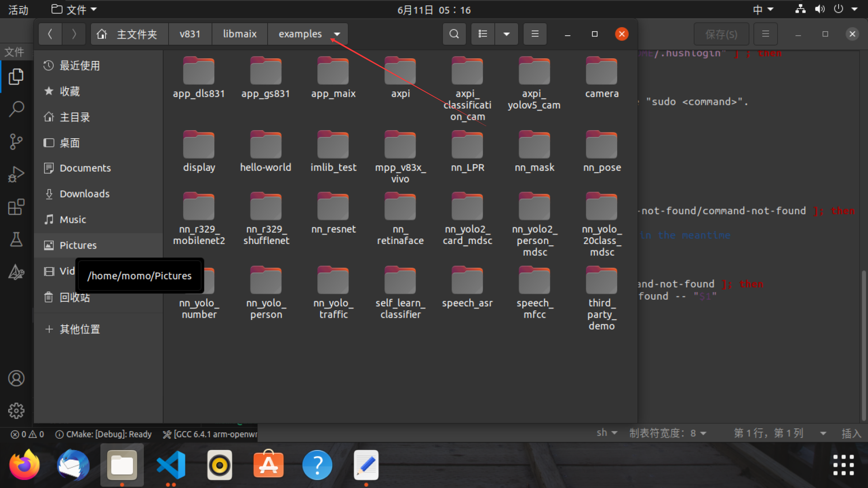The image size is (868, 488).
Task: Open view options dropdown arrow
Action: [x=506, y=34]
